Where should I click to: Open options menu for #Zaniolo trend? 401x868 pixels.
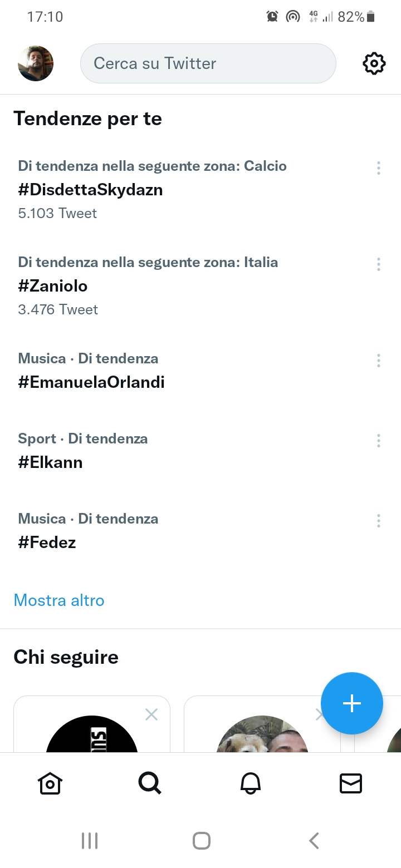pyautogui.click(x=379, y=264)
